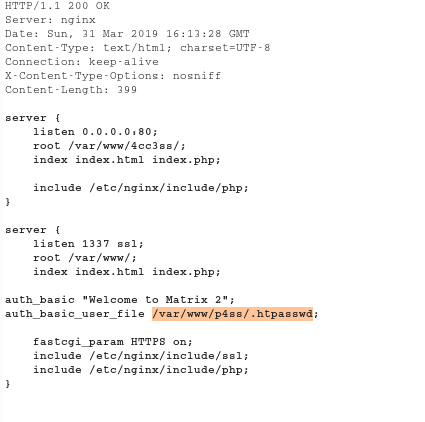Click the Content-Type text/html header line

[137, 48]
